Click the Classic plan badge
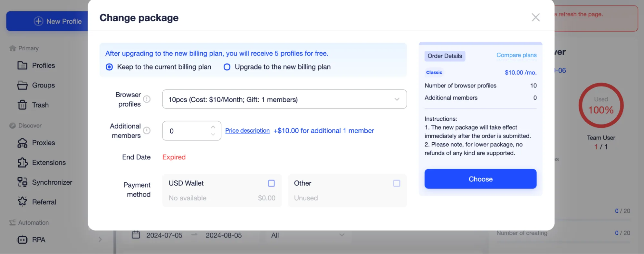 [434, 72]
